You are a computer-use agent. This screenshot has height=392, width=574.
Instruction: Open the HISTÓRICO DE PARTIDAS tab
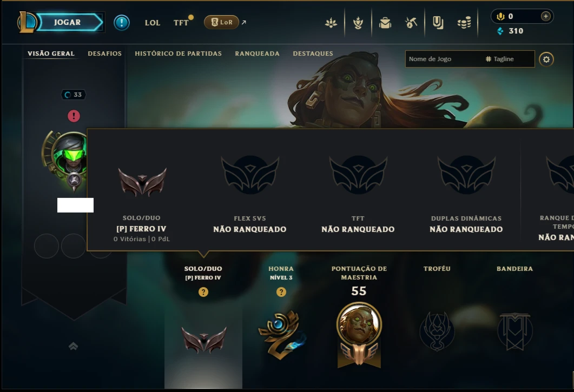point(179,54)
